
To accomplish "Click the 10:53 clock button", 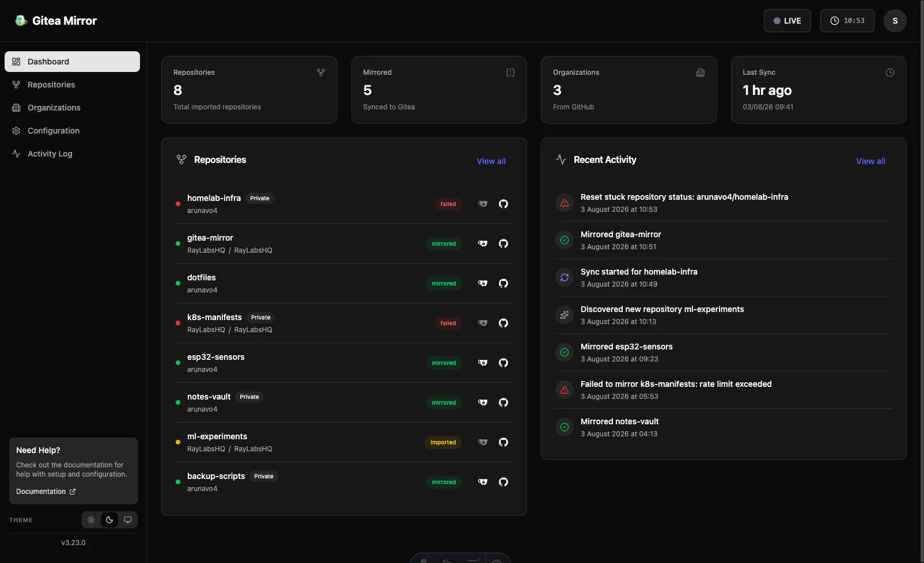I will pyautogui.click(x=847, y=21).
